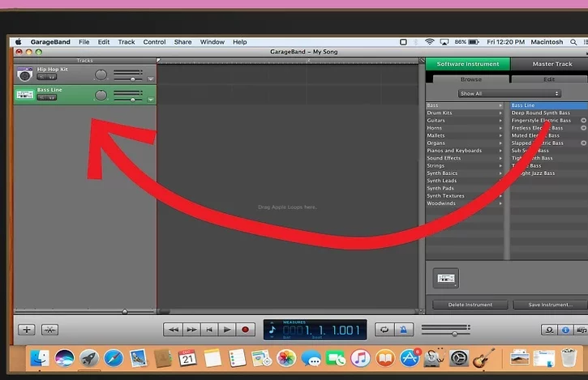The width and height of the screenshot is (588, 380).
Task: Open the Hip Hop Kit track dropdown arrow
Action: pos(151,79)
